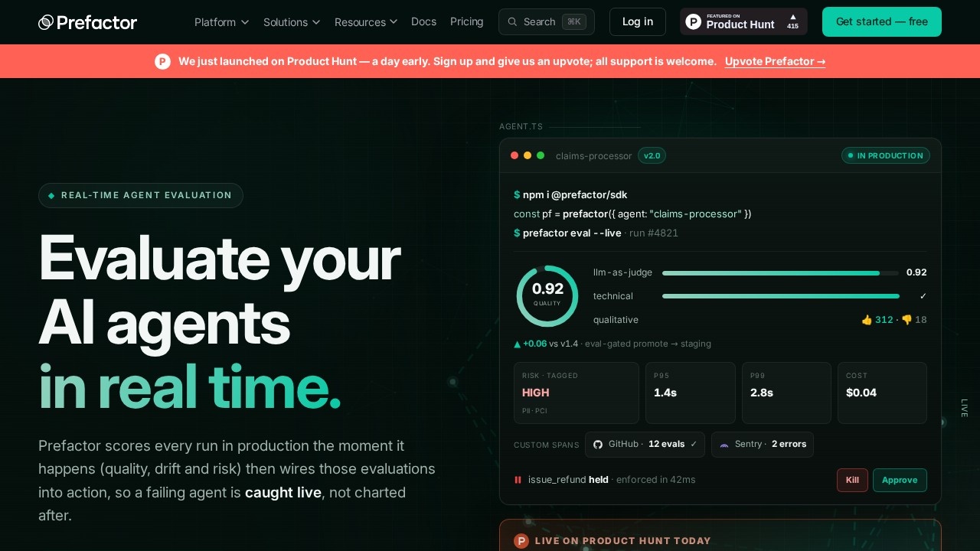Click the Live on Product Hunt Today heading
980x551 pixels.
pos(623,541)
